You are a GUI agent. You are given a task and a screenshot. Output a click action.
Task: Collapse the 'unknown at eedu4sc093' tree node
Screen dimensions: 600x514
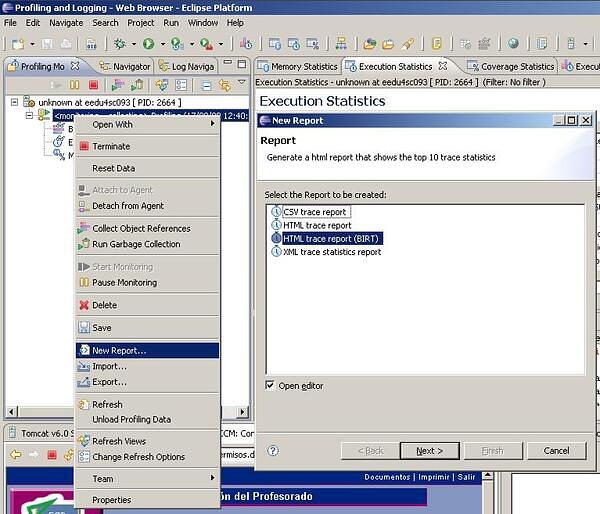pyautogui.click(x=15, y=102)
